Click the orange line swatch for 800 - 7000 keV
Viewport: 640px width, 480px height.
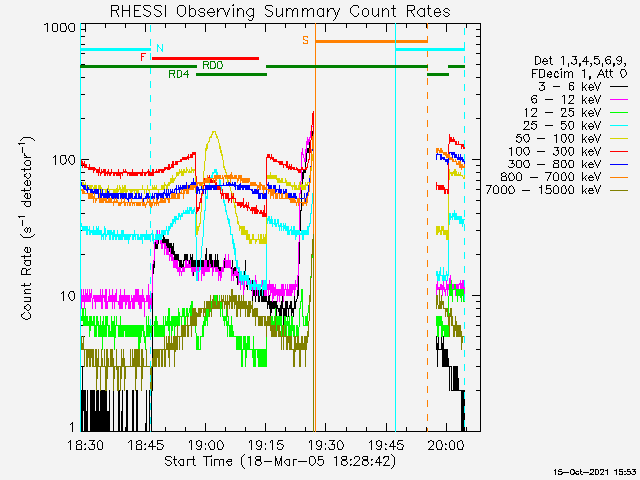click(x=619, y=178)
